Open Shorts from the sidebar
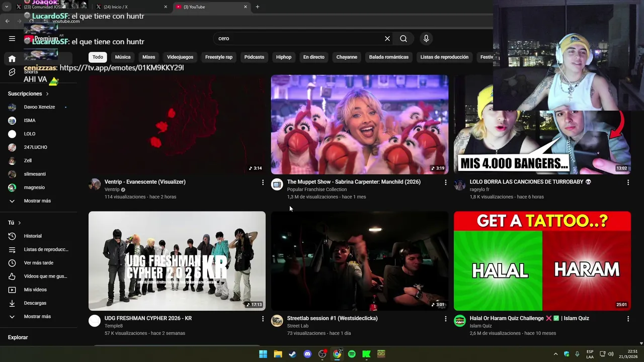644x362 pixels. [12, 72]
